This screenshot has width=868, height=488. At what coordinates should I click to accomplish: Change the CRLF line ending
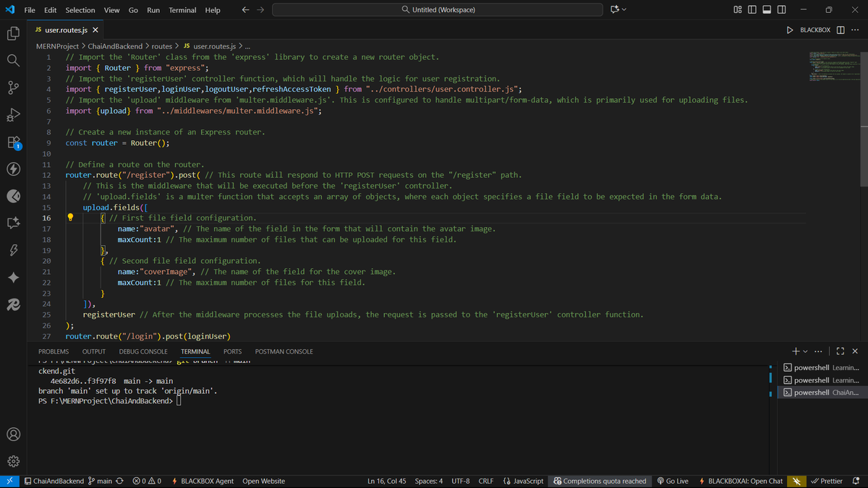coord(486,481)
